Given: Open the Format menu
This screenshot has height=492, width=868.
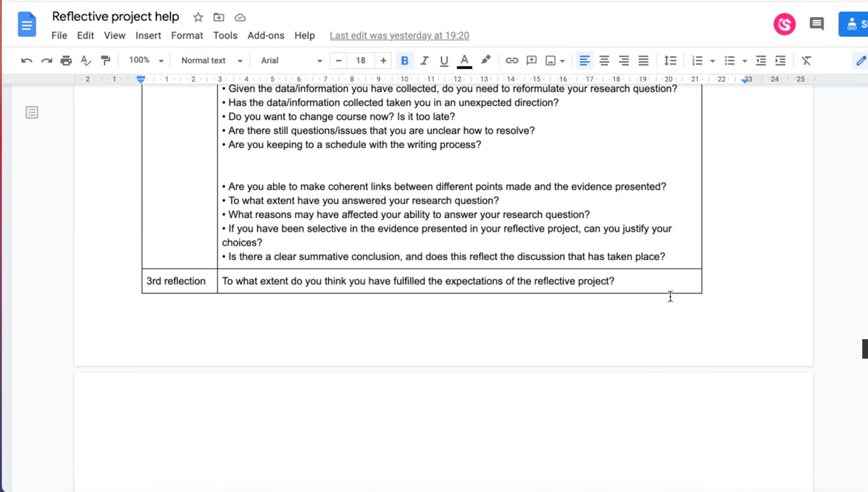Looking at the screenshot, I should (x=186, y=36).
